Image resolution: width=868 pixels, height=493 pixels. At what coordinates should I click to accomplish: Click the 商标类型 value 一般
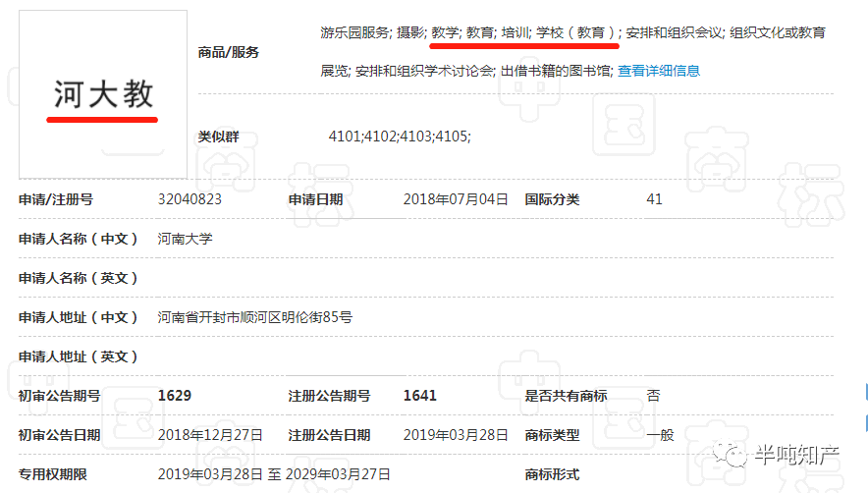(x=660, y=435)
